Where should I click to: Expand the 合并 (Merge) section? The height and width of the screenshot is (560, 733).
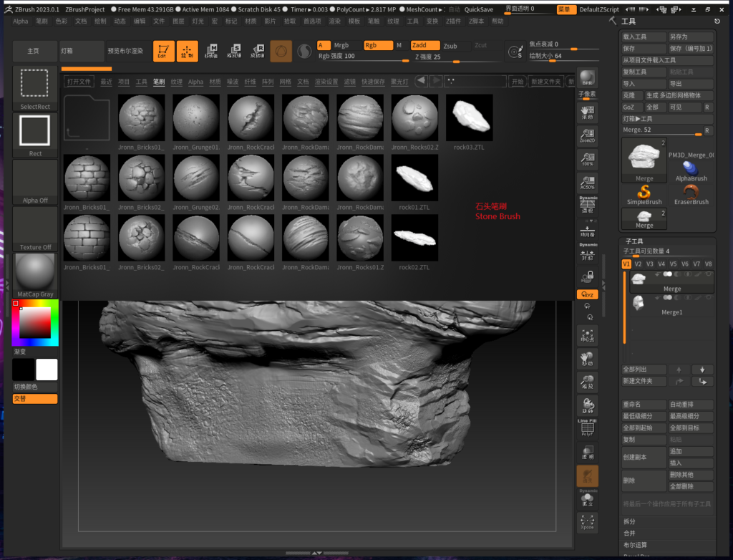pyautogui.click(x=629, y=533)
